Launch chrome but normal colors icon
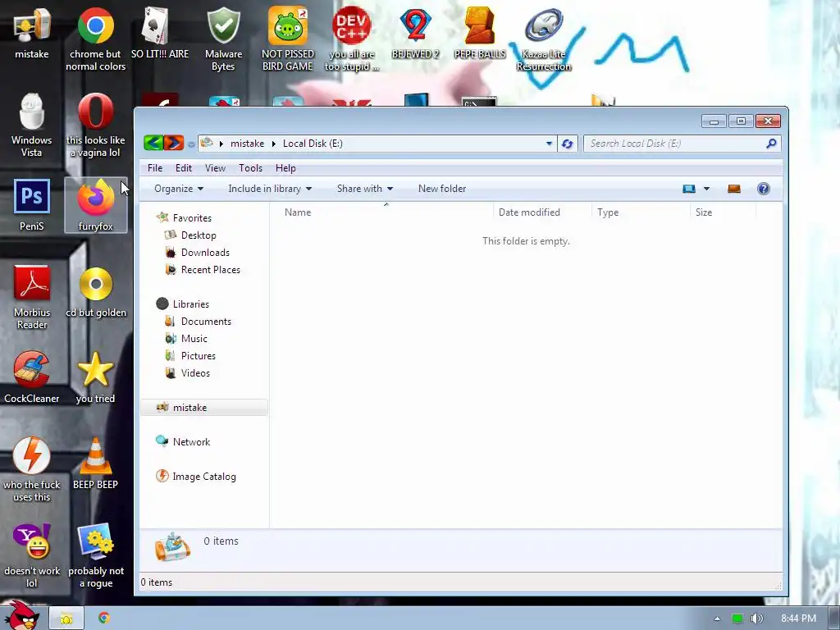840x630 pixels. (x=95, y=39)
